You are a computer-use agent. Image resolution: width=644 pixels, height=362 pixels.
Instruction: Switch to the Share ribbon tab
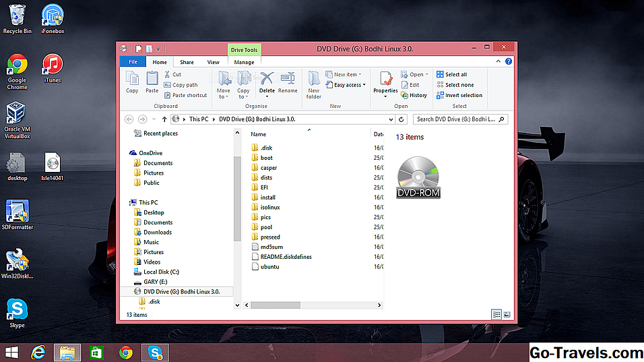click(187, 62)
